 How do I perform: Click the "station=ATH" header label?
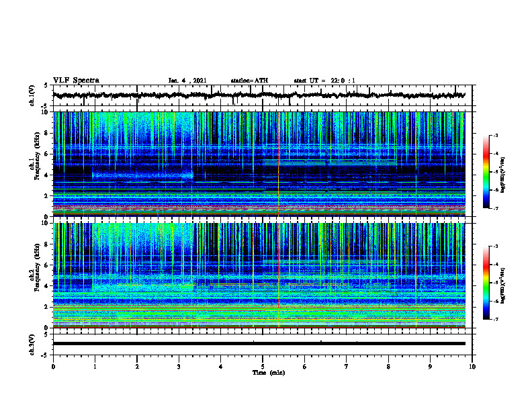249,81
